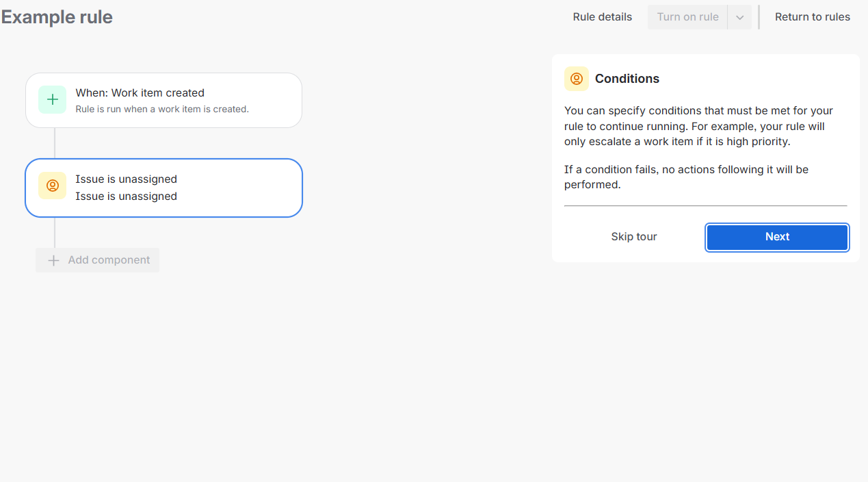
Task: Click the plus icon on Add component
Action: 53,260
